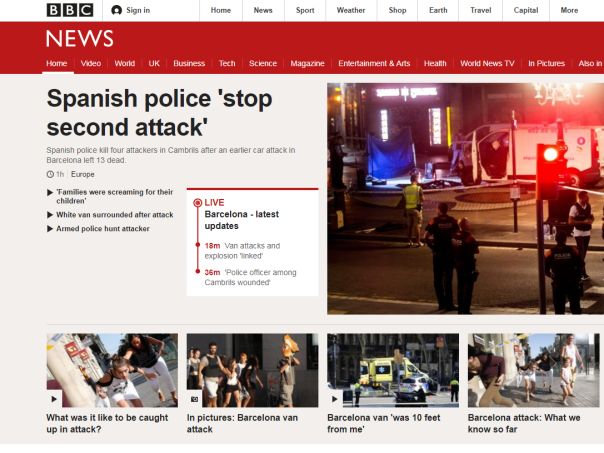
Task: Click the Sign in account icon
Action: pos(117,10)
